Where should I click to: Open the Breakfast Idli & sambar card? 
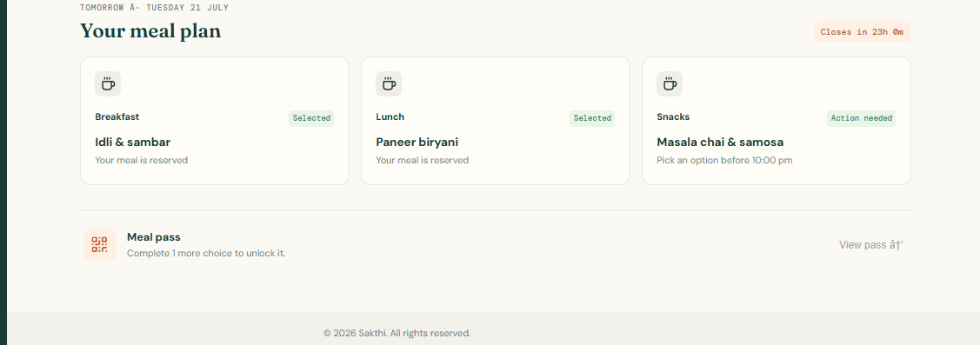tap(215, 121)
